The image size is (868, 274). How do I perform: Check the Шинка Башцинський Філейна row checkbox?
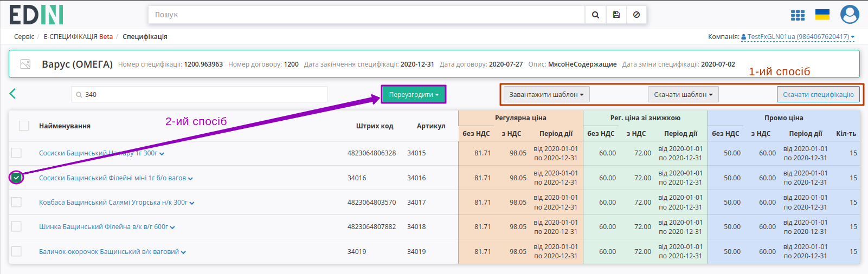pos(16,226)
